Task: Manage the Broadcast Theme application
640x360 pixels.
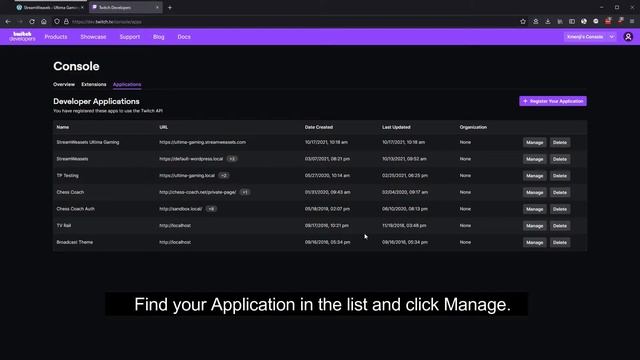Action: click(x=534, y=242)
